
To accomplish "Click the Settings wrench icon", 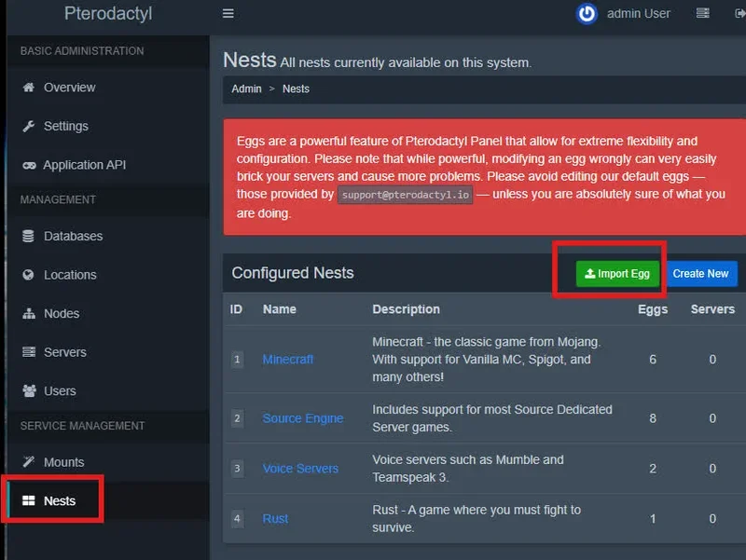I will point(29,126).
